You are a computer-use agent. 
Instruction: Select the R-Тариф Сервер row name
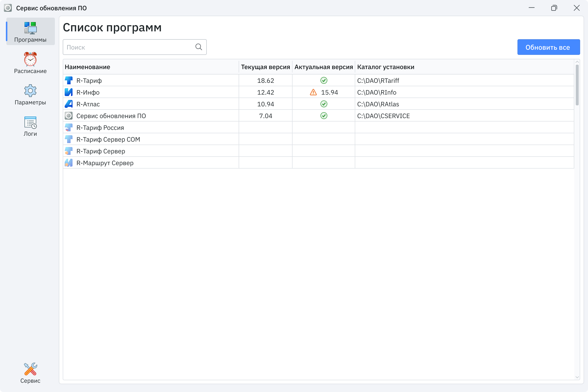(101, 151)
